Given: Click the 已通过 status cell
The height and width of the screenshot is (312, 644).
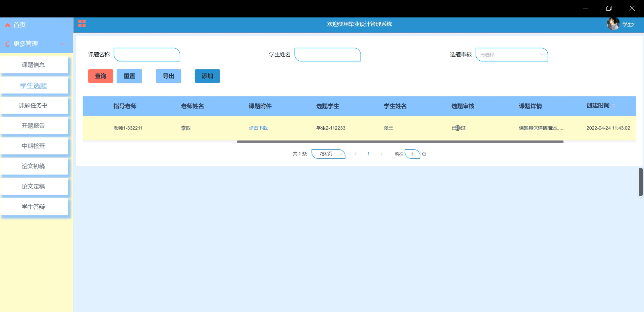Looking at the screenshot, I should (459, 128).
